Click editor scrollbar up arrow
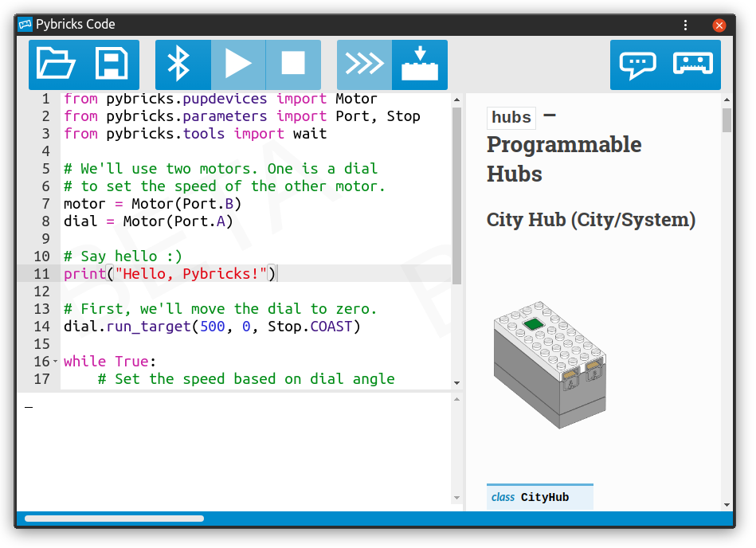Viewport: 756px width, 548px height. coord(456,100)
